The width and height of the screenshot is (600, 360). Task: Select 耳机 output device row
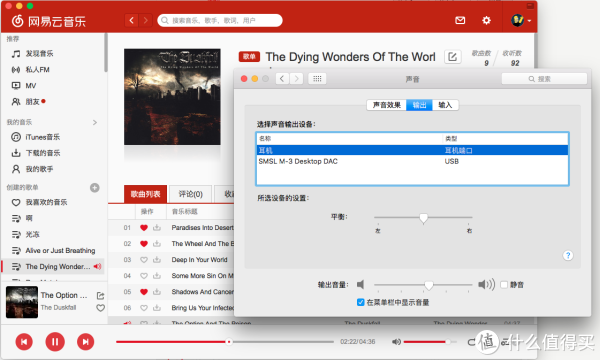(x=412, y=150)
